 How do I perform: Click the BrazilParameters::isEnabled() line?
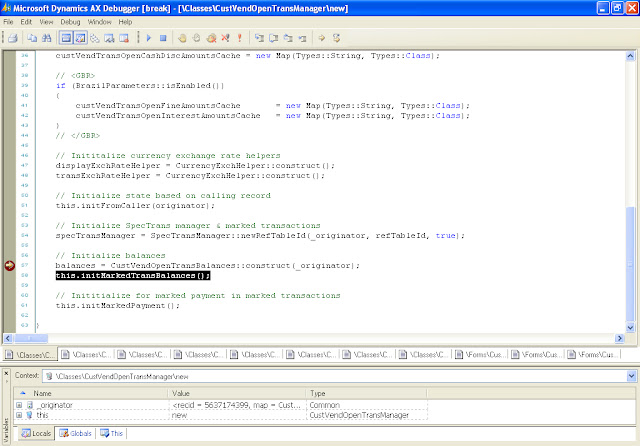(140, 85)
